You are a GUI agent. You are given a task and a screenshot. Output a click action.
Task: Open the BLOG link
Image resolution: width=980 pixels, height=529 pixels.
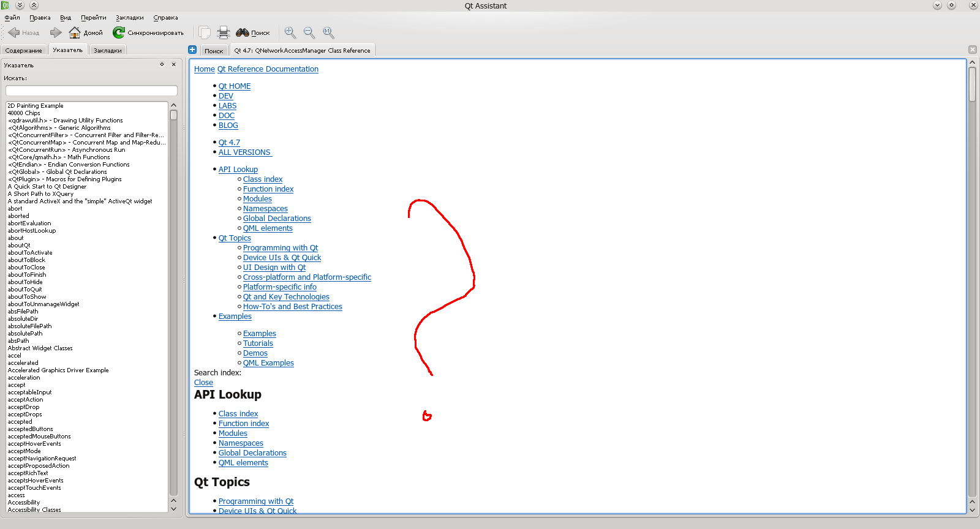[228, 126]
